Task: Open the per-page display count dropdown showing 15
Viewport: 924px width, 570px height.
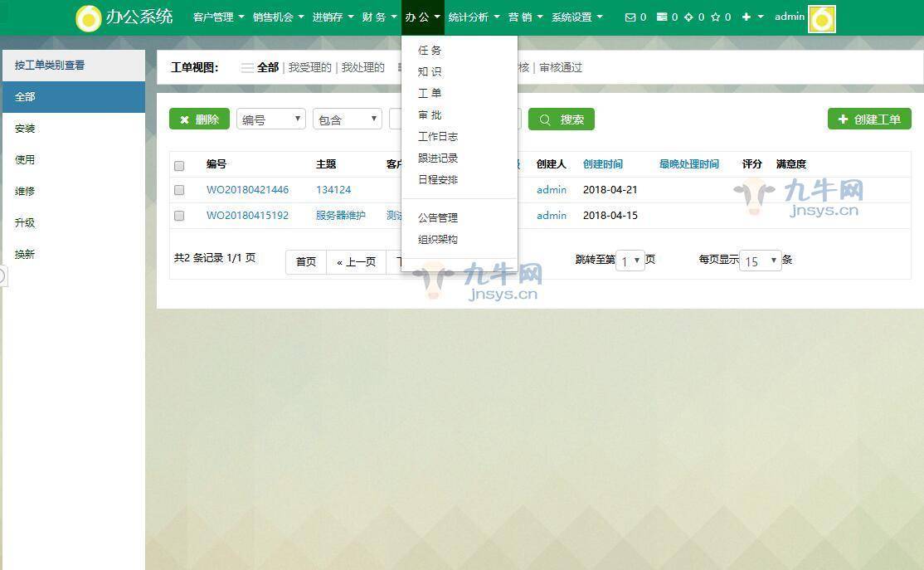Action: (x=760, y=261)
